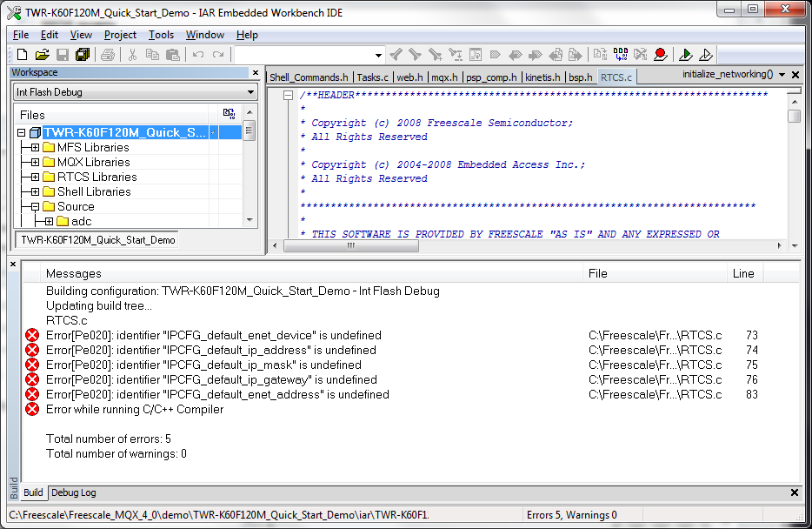Toggle bookmark using toolbar icon

point(495,55)
